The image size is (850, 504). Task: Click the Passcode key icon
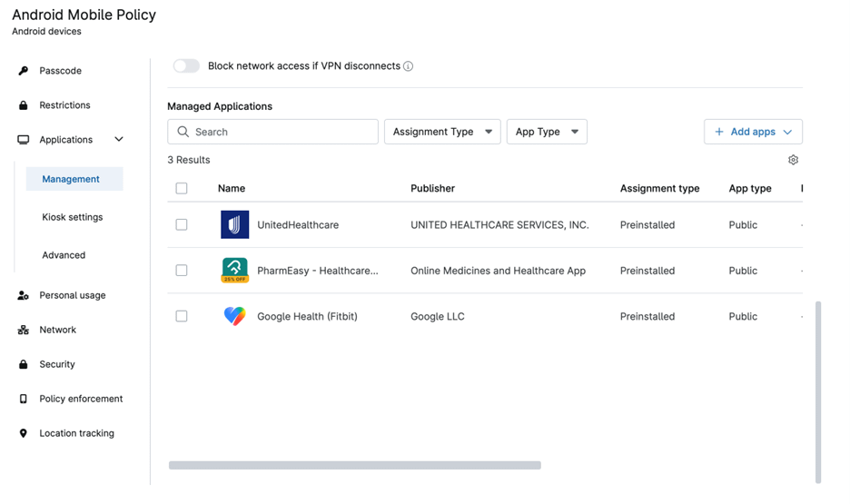(x=23, y=71)
